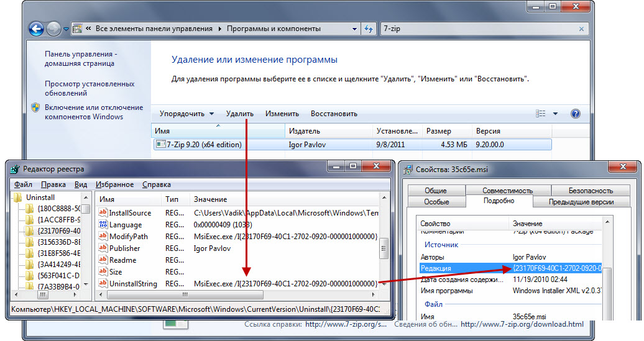Select breadcrumb 'Программы и компоненты'
The height and width of the screenshot is (341, 644).
(274, 29)
